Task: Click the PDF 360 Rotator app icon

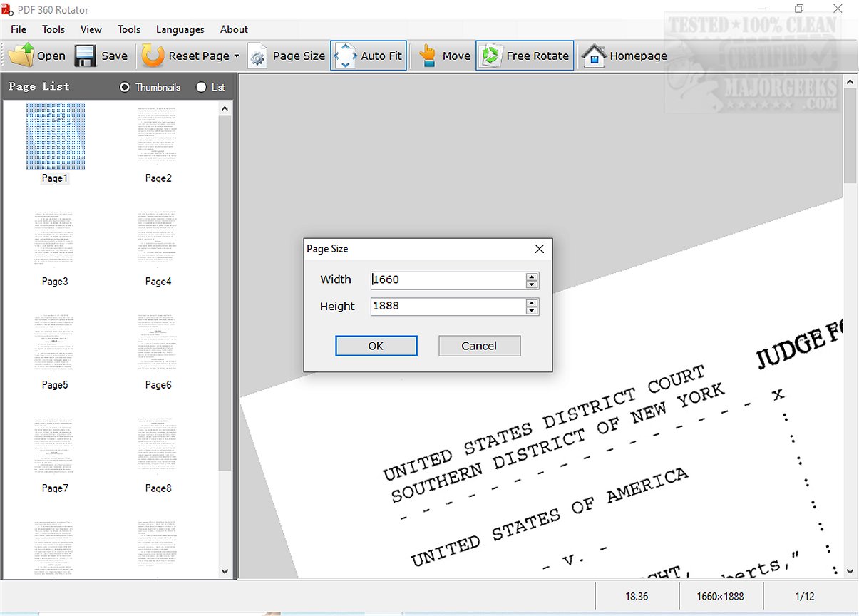Action: coord(9,9)
